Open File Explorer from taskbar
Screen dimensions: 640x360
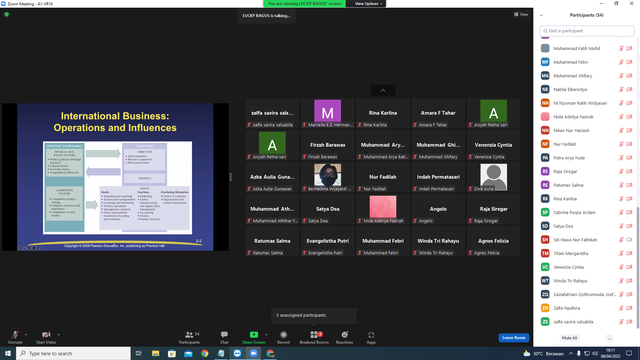click(x=156, y=353)
